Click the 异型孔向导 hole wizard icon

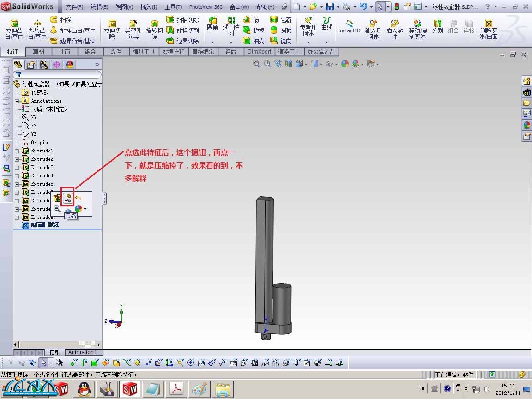(133, 30)
